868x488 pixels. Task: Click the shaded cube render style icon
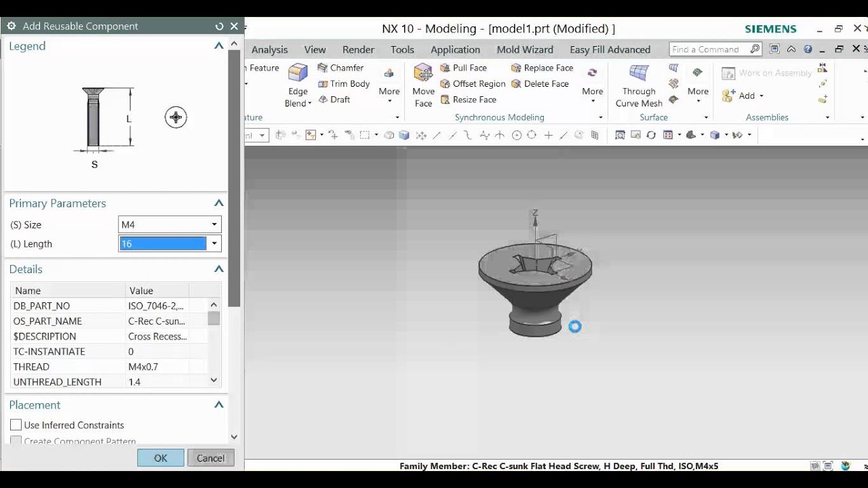(x=404, y=135)
